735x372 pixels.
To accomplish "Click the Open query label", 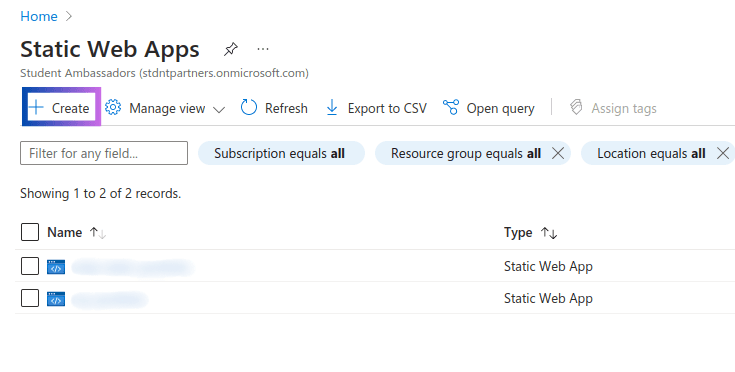I will 500,108.
